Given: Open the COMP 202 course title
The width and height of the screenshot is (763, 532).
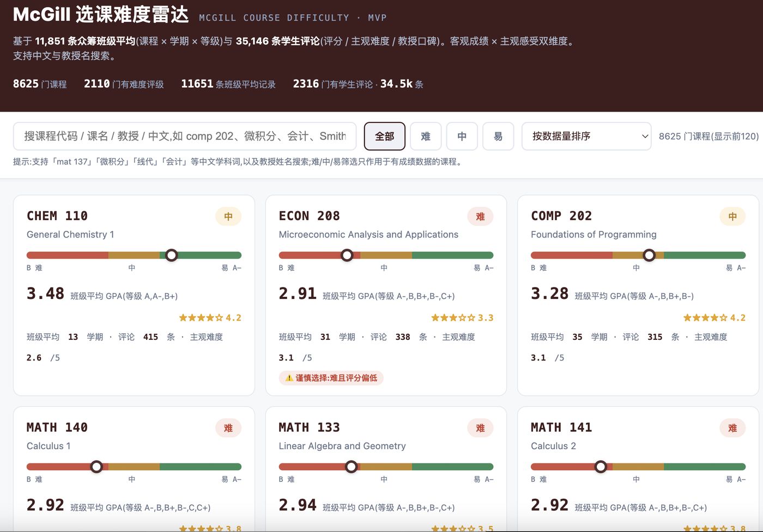Looking at the screenshot, I should pyautogui.click(x=561, y=216).
